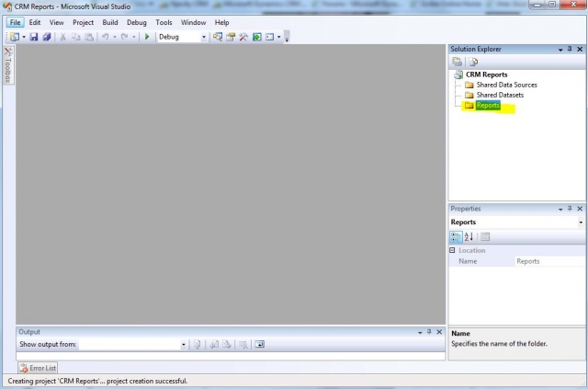588x389 pixels.
Task: Open the Tools menu
Action: coord(164,22)
